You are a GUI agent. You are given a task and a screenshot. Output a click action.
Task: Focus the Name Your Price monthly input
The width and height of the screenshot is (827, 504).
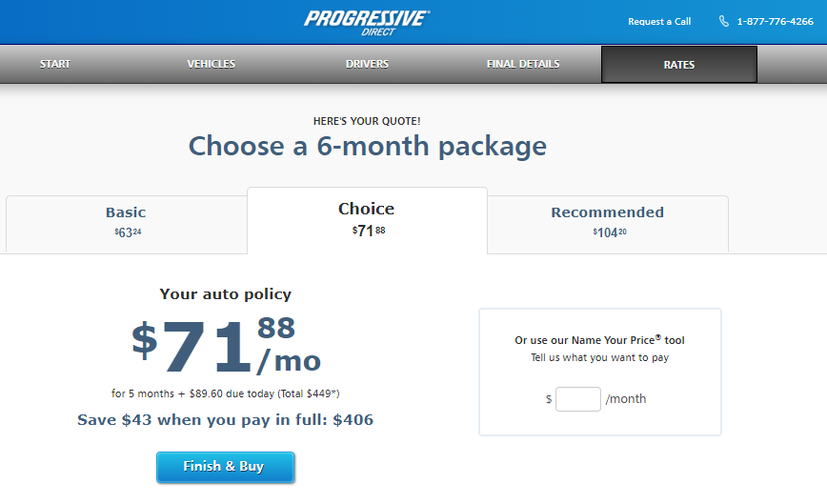(x=578, y=399)
